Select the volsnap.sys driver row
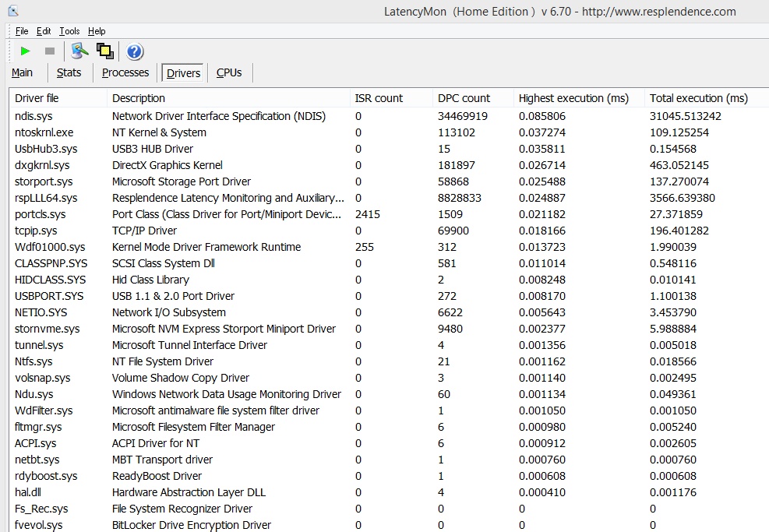Viewport: 769px width, 532px height. click(x=389, y=378)
